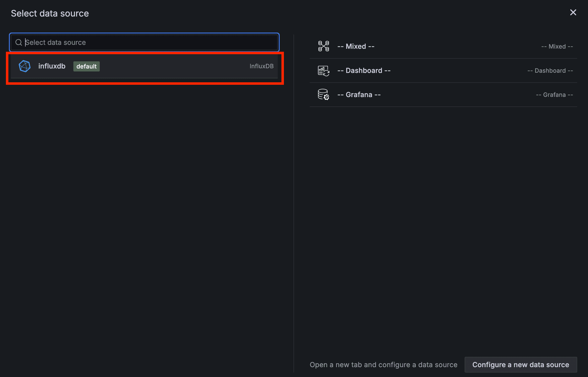Select the -- Grafana -- data source
588x377 pixels.
tap(443, 95)
